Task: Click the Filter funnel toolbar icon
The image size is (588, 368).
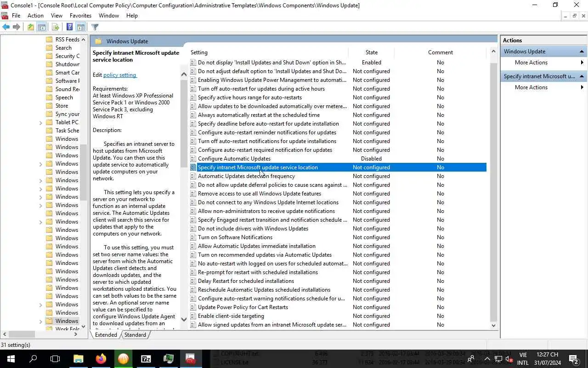Action: coord(95,27)
